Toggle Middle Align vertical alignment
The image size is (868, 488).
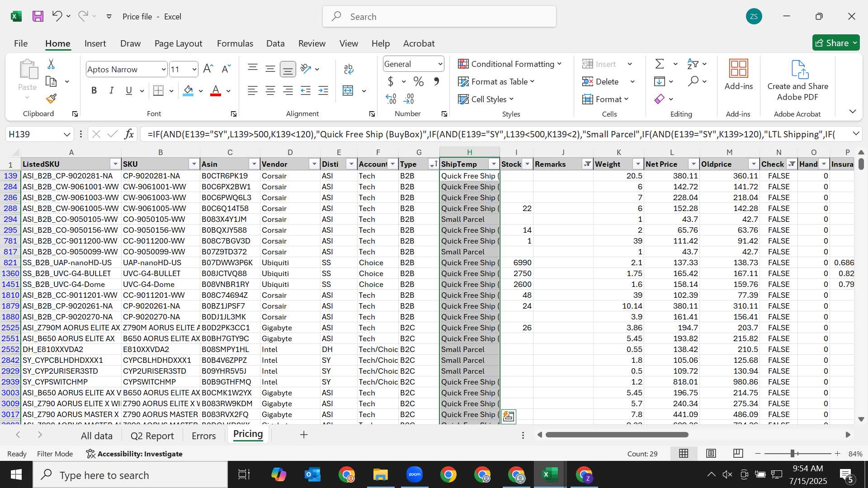(270, 69)
